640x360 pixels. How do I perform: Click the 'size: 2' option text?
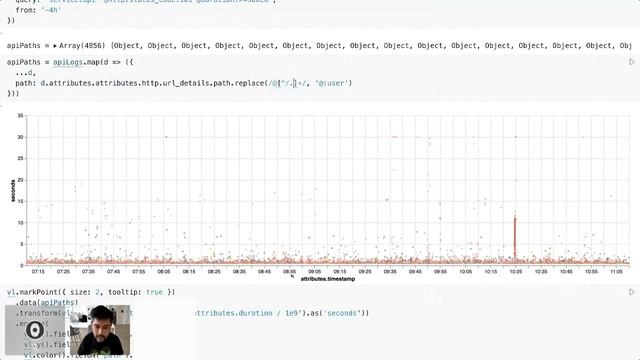(85, 292)
